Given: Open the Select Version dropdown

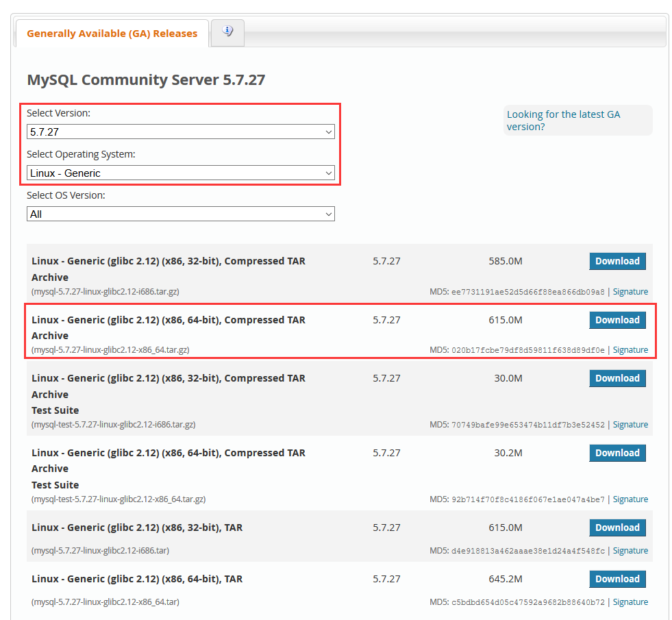Looking at the screenshot, I should (x=181, y=132).
